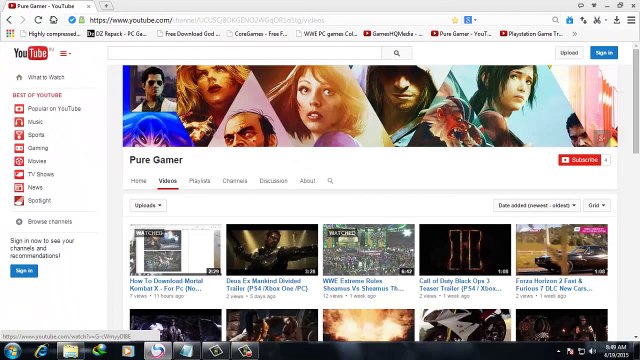Select the Videos channel tab
Viewport: 640px width, 360px height.
168,181
